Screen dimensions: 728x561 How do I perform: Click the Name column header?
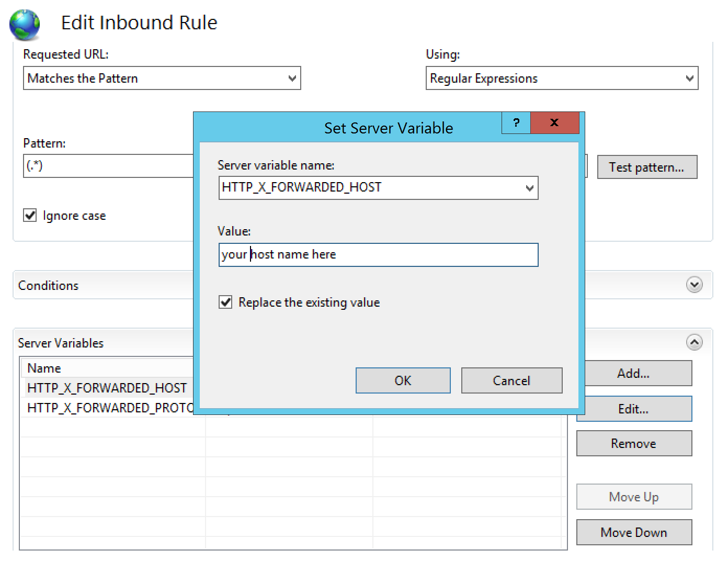107,368
